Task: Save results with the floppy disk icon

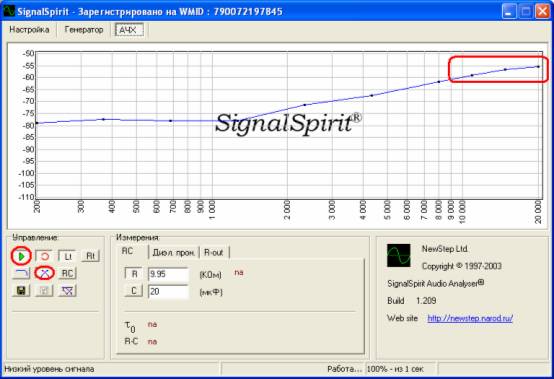Action: coord(21,291)
